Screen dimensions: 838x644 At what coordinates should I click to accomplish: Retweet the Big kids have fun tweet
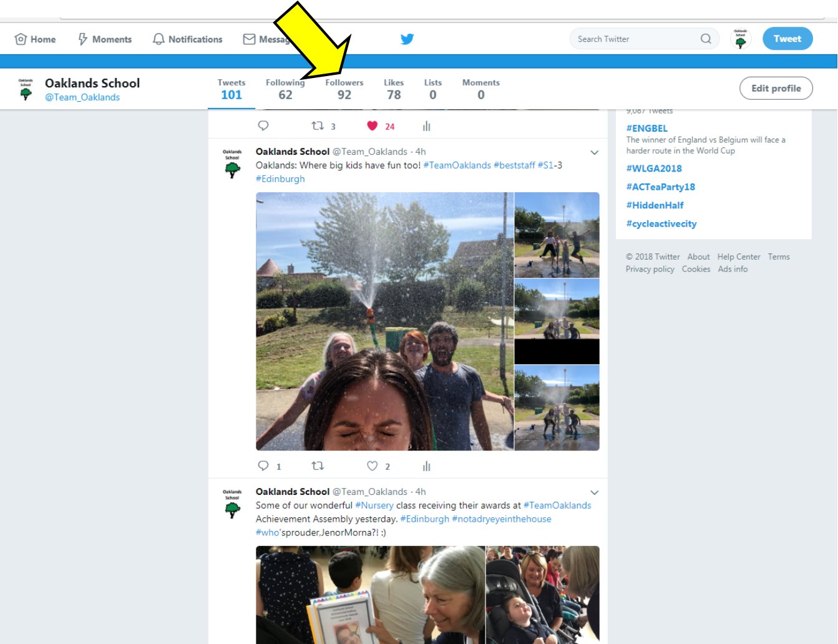(318, 466)
